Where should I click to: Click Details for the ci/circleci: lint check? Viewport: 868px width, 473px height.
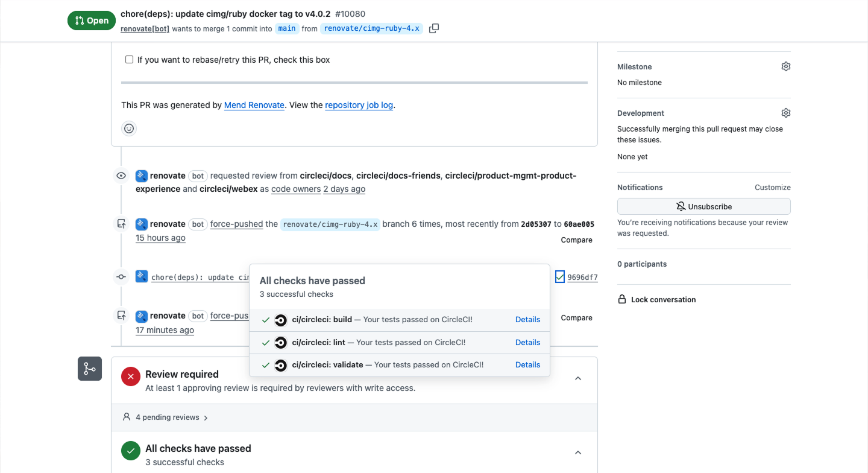tap(527, 342)
